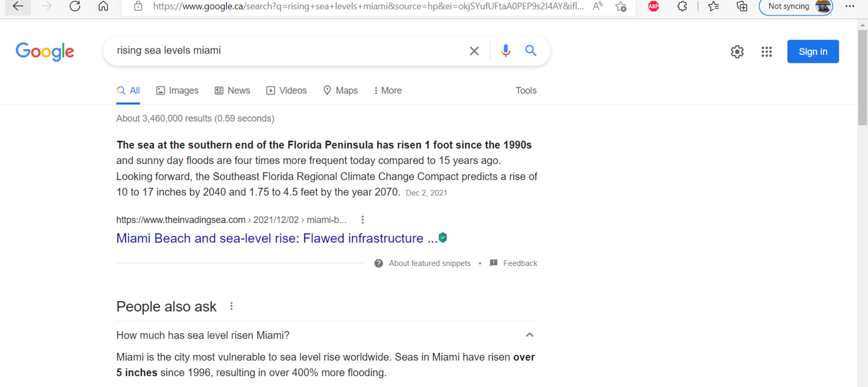Add this page to favorites star icon
Viewport: 868px width, 387px height.
click(x=621, y=7)
